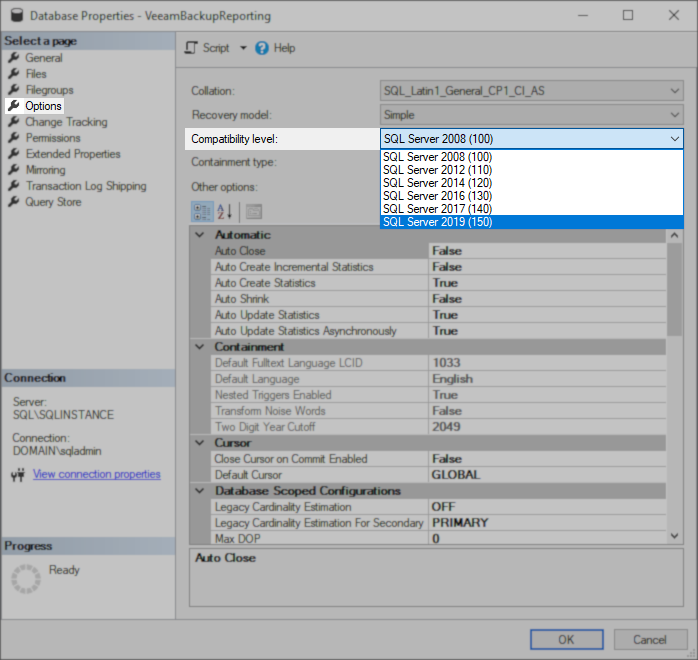Select the Default Language row

click(438, 379)
